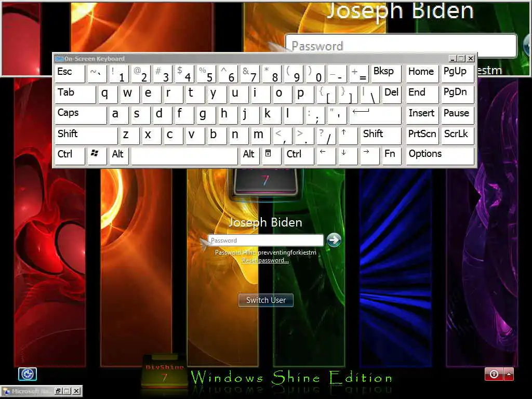
Task: Minimize the On-Screen Keyboard window
Action: coord(453,58)
